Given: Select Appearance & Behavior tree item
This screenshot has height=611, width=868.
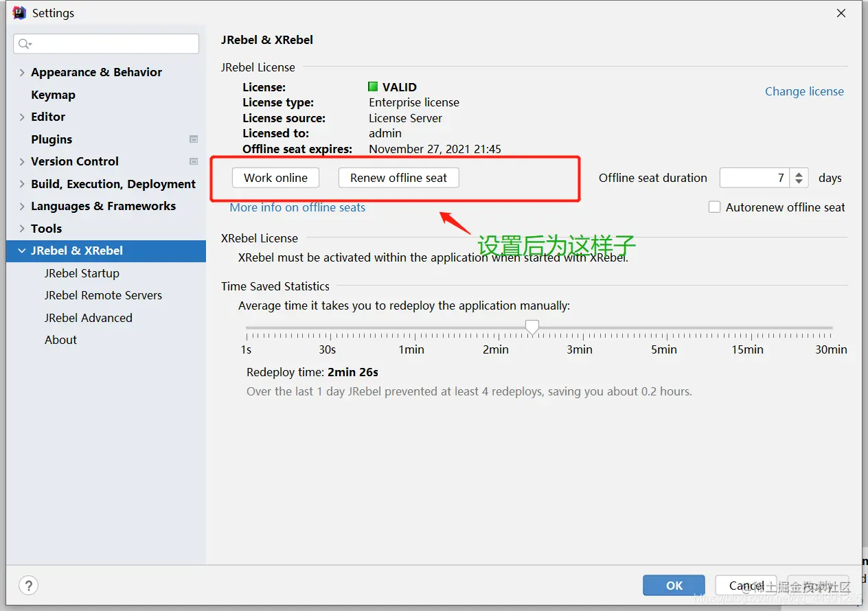Looking at the screenshot, I should click(x=96, y=72).
